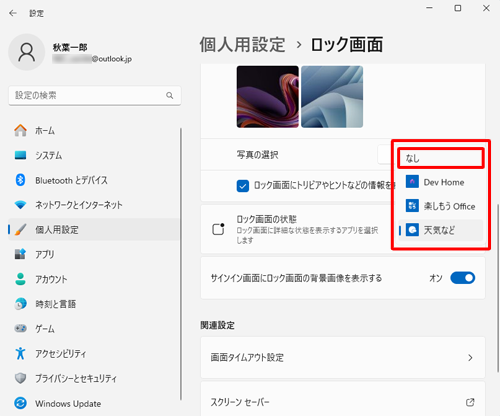Click the 天気など weather app icon
This screenshot has height=416, width=500.
(x=412, y=230)
